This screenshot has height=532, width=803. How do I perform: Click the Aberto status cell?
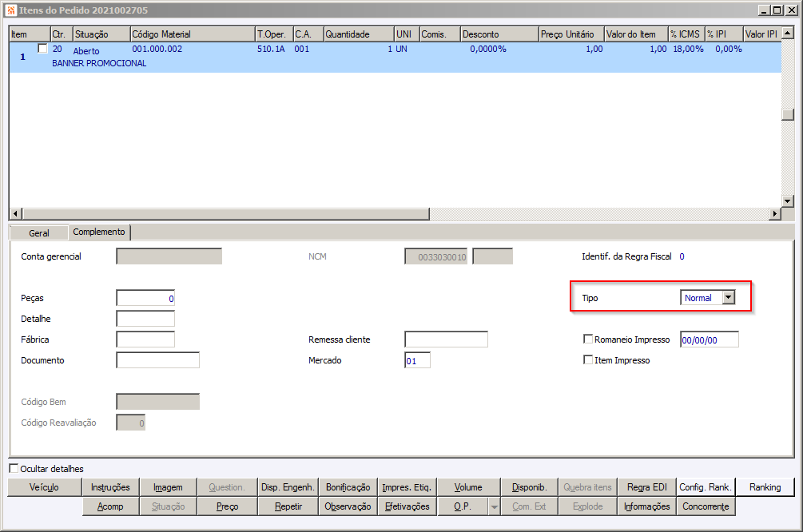(86, 50)
